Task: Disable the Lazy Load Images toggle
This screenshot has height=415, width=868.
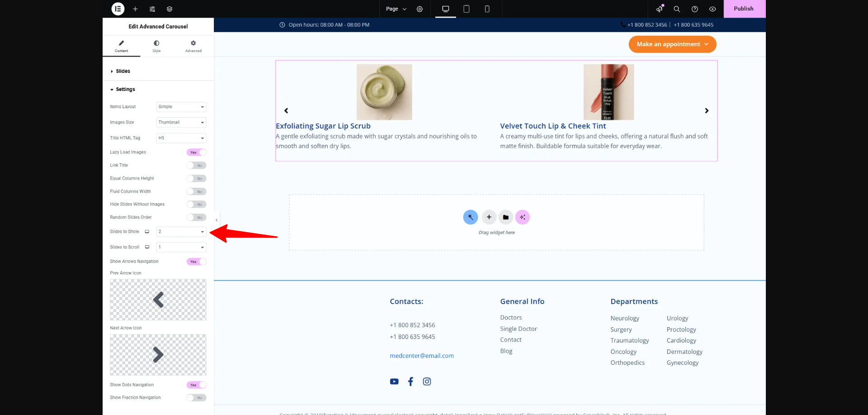Action: click(x=196, y=153)
